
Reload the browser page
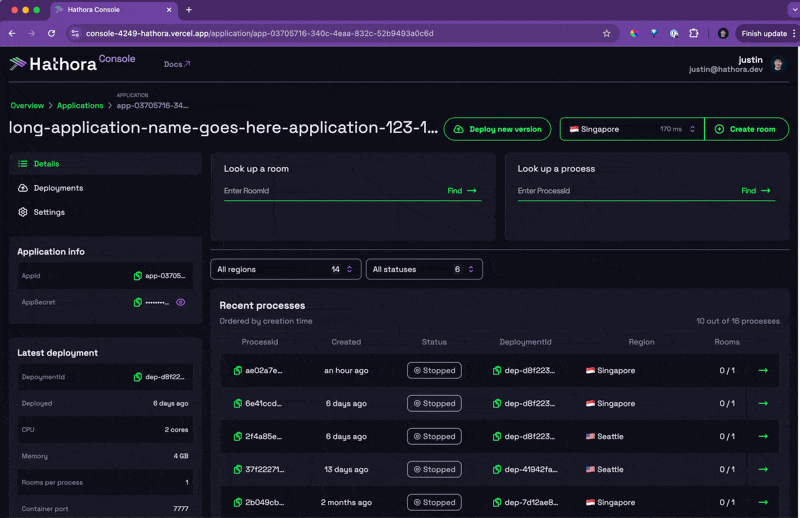(x=52, y=34)
